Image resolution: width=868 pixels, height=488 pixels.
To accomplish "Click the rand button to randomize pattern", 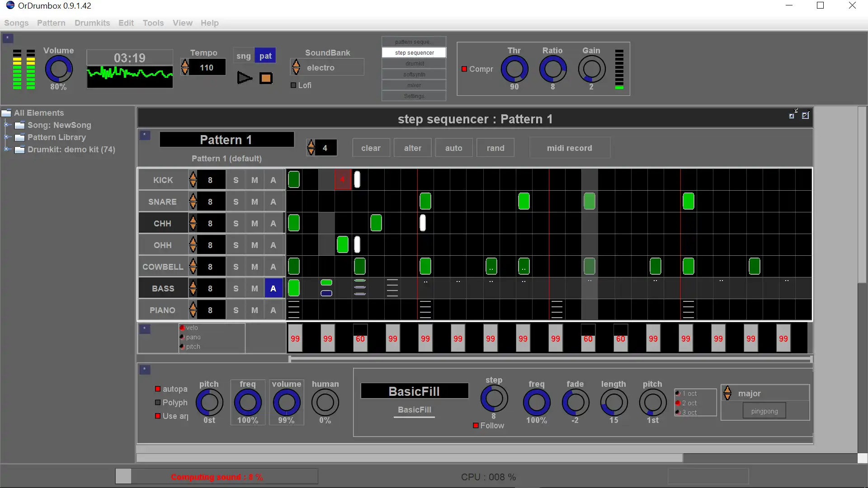I will coord(495,148).
